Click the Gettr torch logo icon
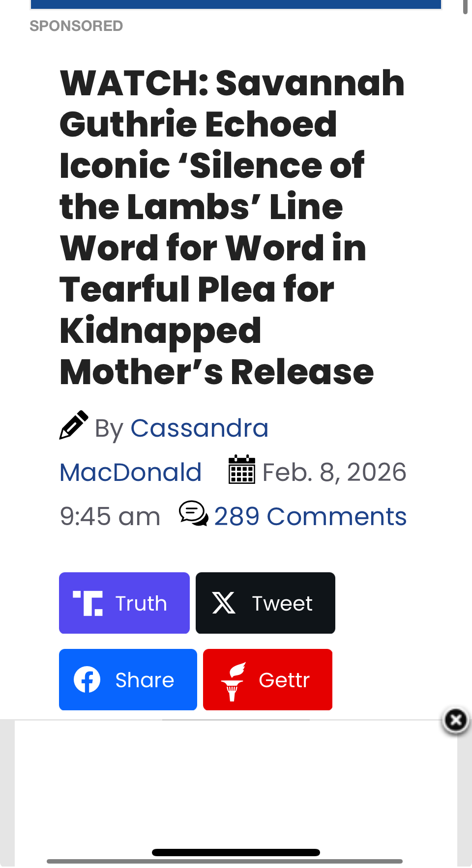This screenshot has width=472, height=868. tap(233, 681)
